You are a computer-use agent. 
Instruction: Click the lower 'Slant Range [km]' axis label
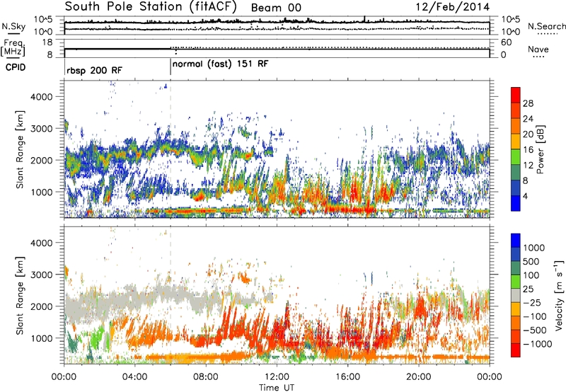20,296
